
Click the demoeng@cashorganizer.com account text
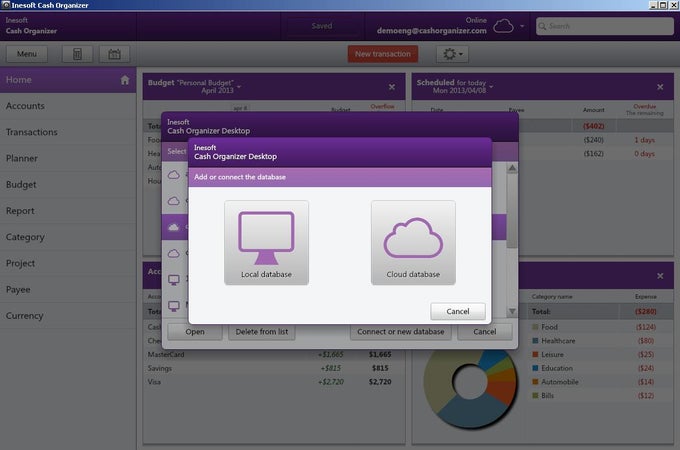click(432, 31)
